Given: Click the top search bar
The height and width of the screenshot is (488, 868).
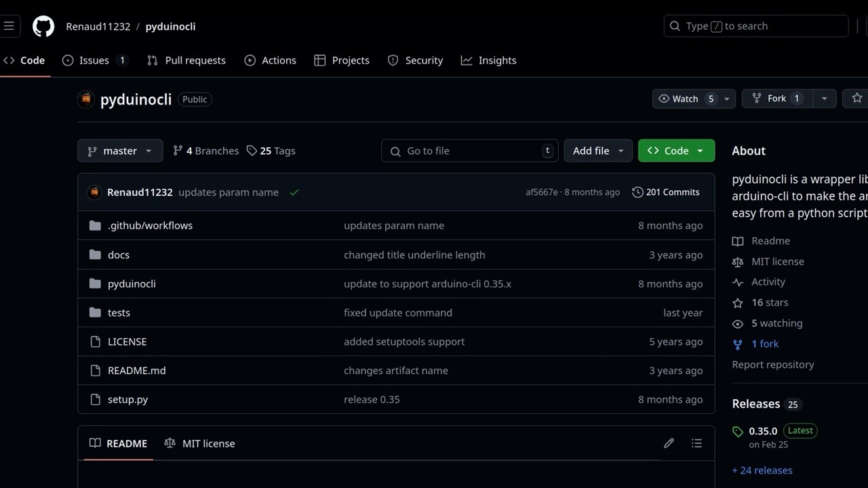Looking at the screenshot, I should tap(756, 26).
